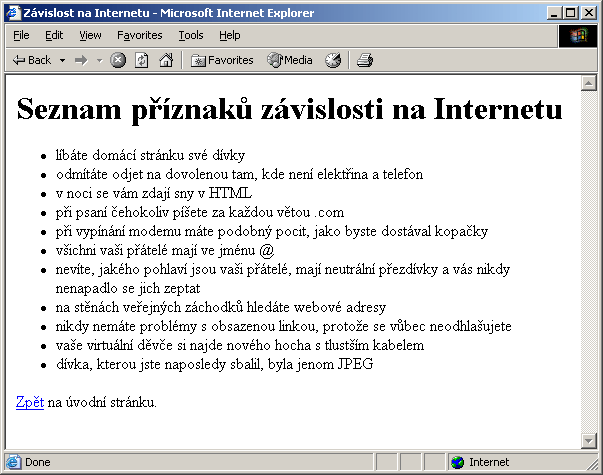Click the Internet Explorer icon in title bar
This screenshot has height=475, width=603.
pyautogui.click(x=13, y=13)
